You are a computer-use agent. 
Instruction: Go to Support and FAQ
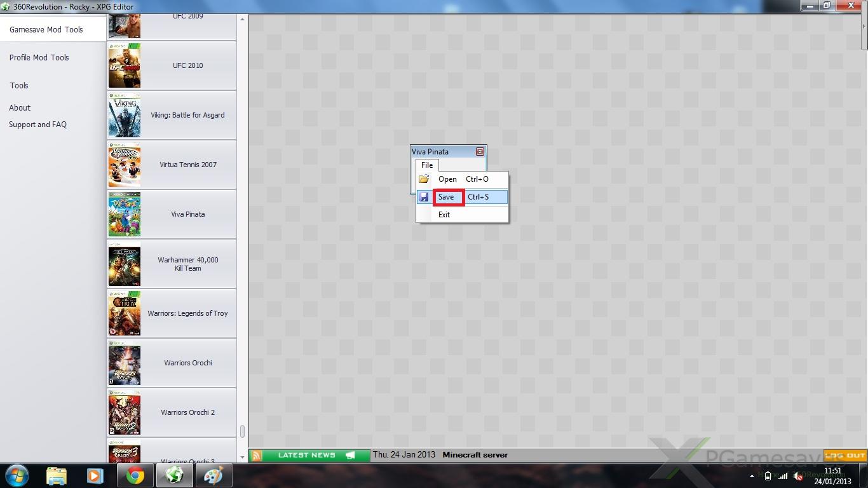37,125
